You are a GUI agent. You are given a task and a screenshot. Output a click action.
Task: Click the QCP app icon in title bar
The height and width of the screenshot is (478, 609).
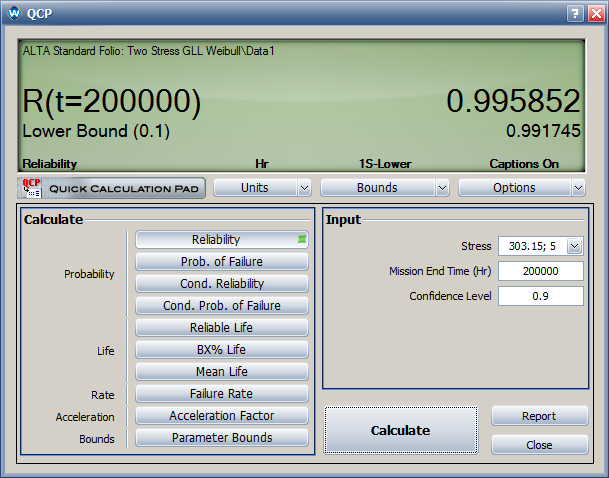coord(14,13)
